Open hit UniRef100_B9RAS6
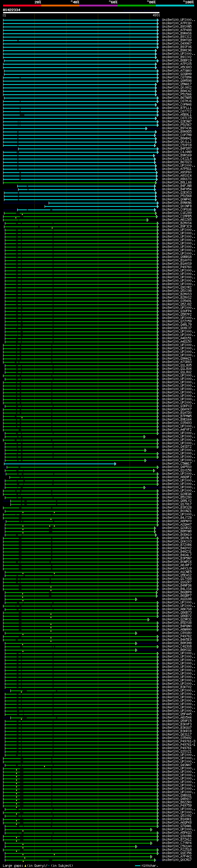 [x=177, y=33]
